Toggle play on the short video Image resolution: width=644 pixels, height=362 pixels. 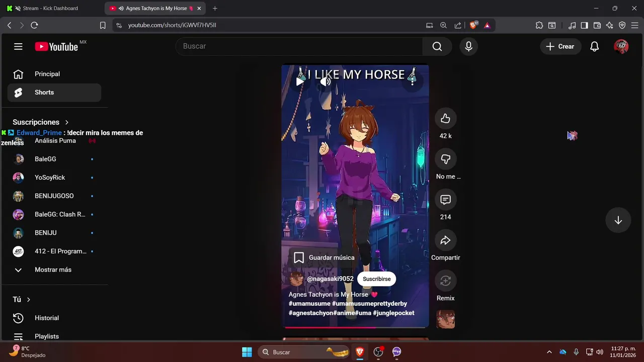click(300, 81)
